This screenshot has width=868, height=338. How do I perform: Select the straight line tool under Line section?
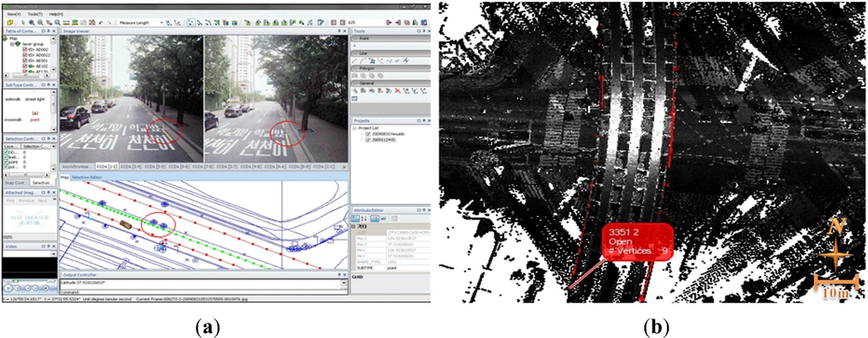355,60
